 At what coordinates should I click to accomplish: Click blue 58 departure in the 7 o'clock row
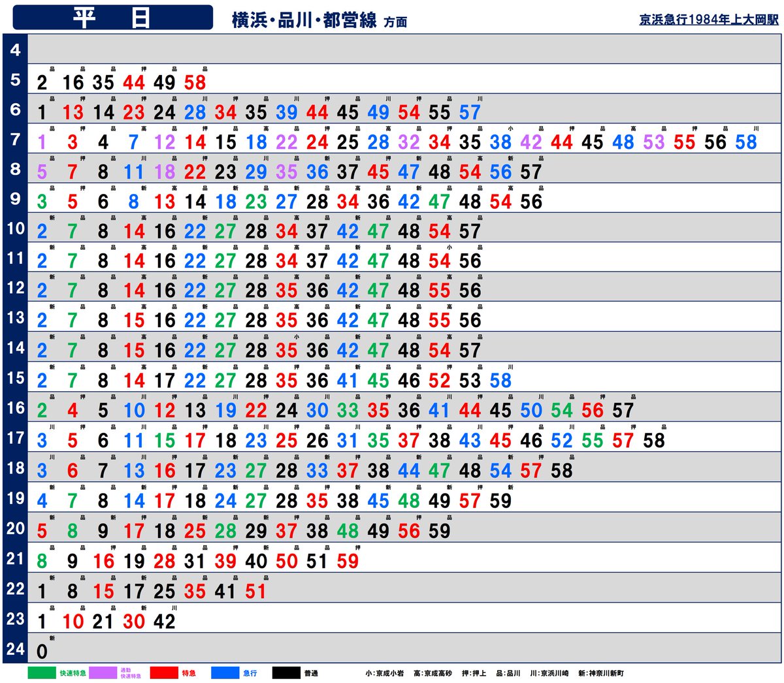pyautogui.click(x=745, y=142)
